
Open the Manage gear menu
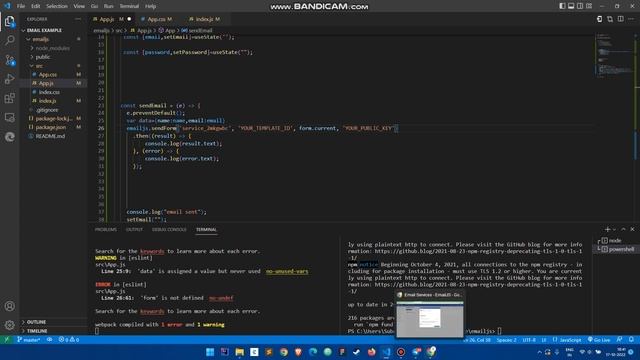[x=9, y=325]
